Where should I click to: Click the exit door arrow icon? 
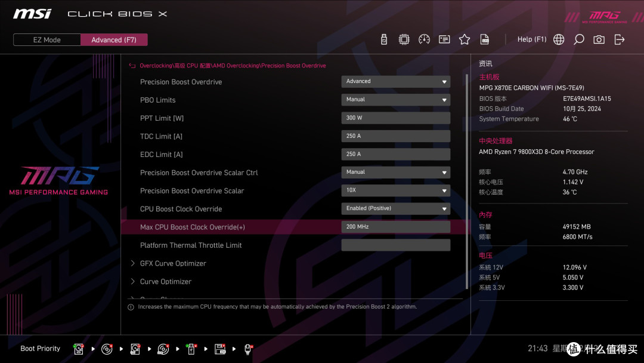pyautogui.click(x=620, y=39)
